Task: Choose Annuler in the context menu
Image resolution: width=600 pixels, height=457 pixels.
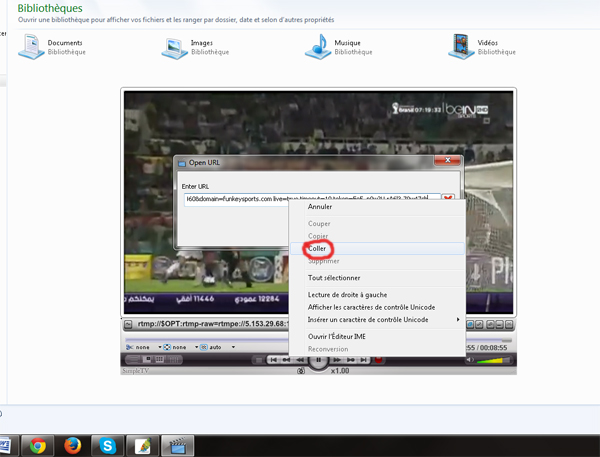Action: point(377,207)
